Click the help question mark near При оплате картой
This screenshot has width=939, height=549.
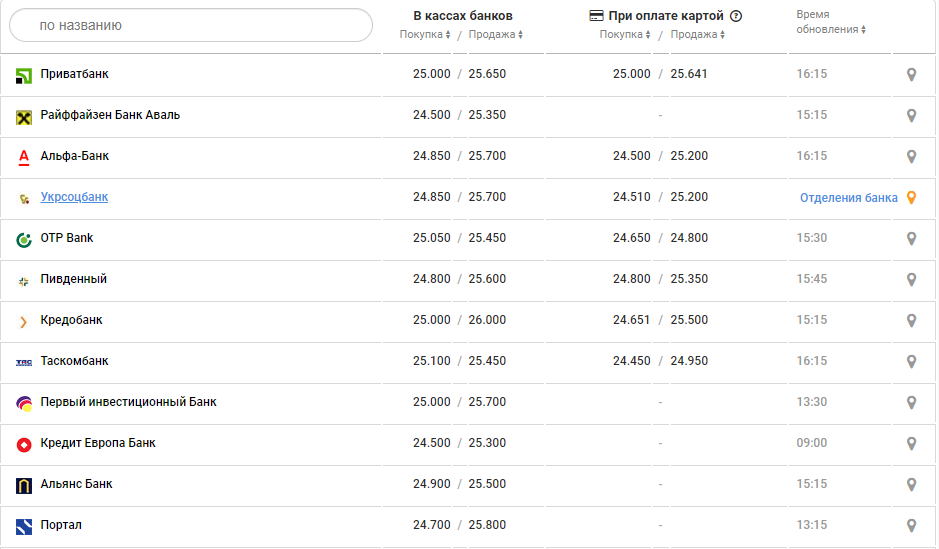coord(736,16)
